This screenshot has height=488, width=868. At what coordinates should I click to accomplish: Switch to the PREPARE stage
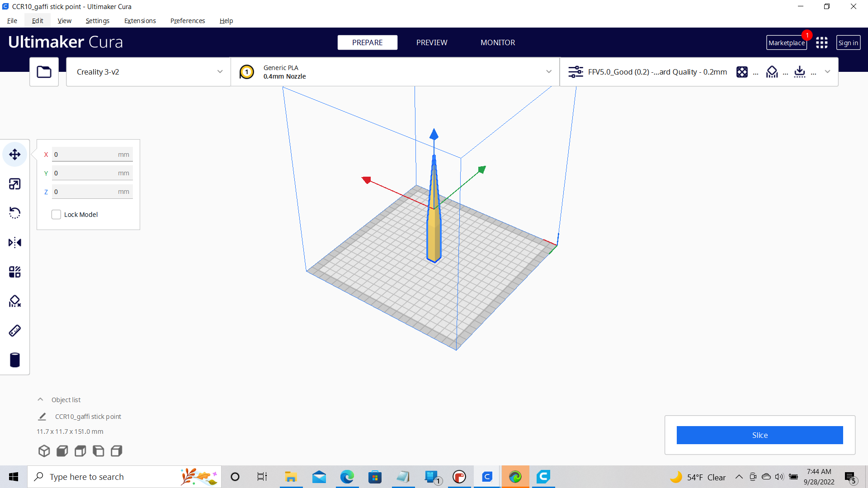(x=368, y=42)
